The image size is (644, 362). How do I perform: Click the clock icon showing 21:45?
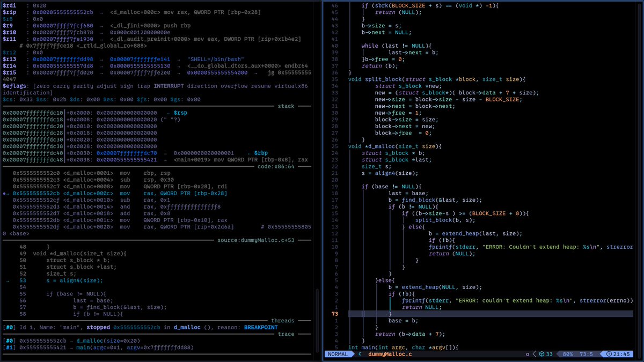[610, 354]
